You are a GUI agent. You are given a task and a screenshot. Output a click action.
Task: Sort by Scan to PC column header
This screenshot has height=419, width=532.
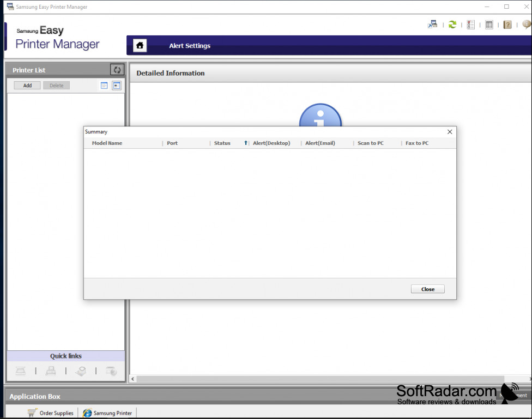point(371,143)
